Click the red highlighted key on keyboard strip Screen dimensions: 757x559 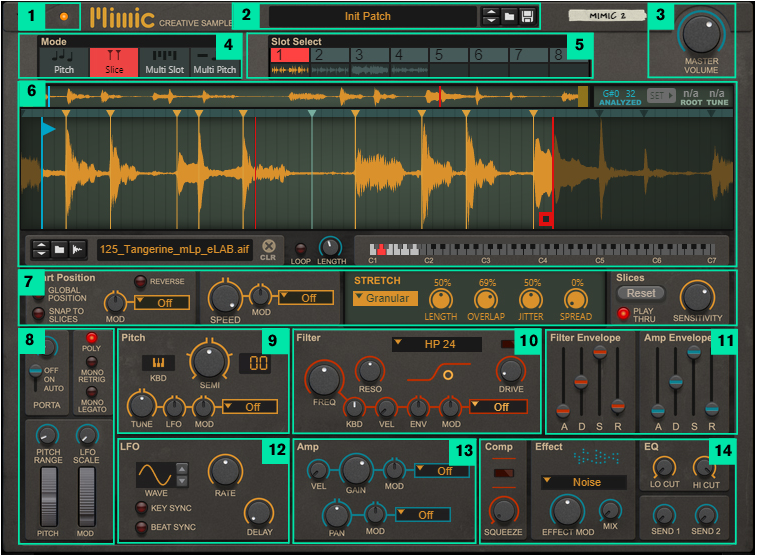pyautogui.click(x=382, y=250)
